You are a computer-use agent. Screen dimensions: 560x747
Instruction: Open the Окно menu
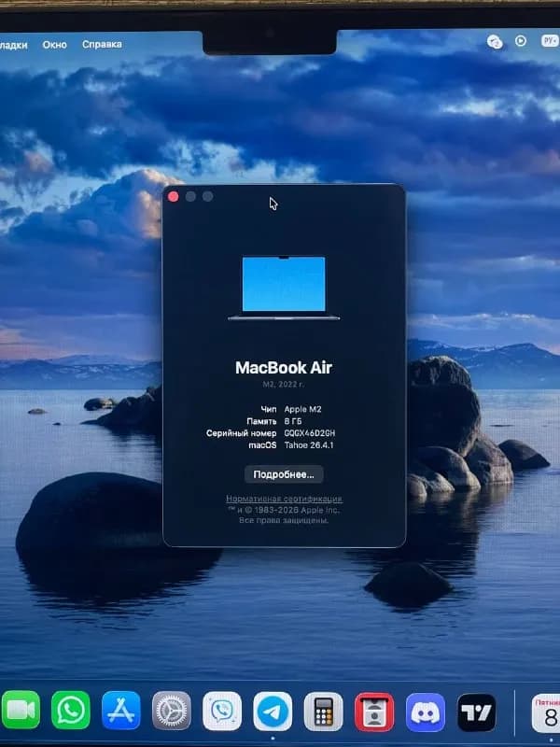[x=55, y=44]
